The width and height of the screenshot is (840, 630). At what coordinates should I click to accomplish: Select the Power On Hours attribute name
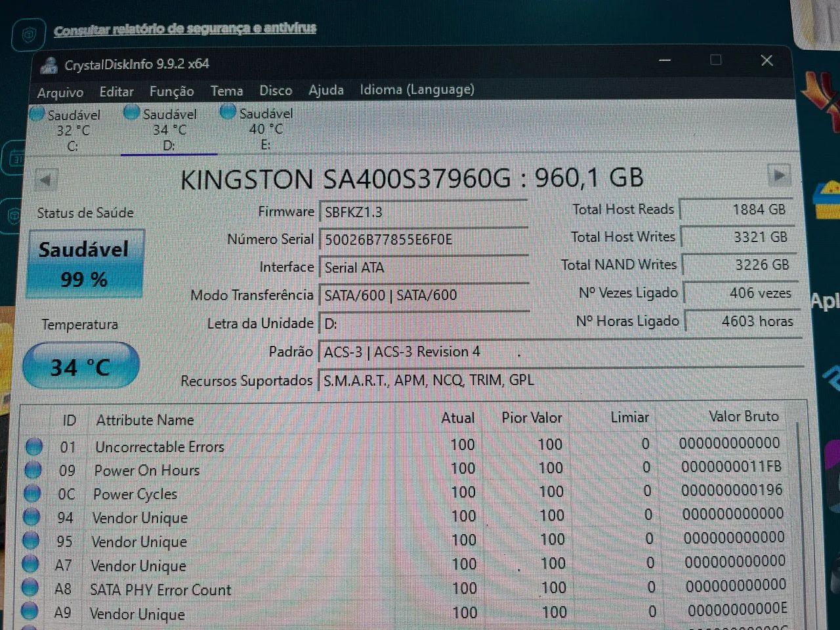coord(147,471)
